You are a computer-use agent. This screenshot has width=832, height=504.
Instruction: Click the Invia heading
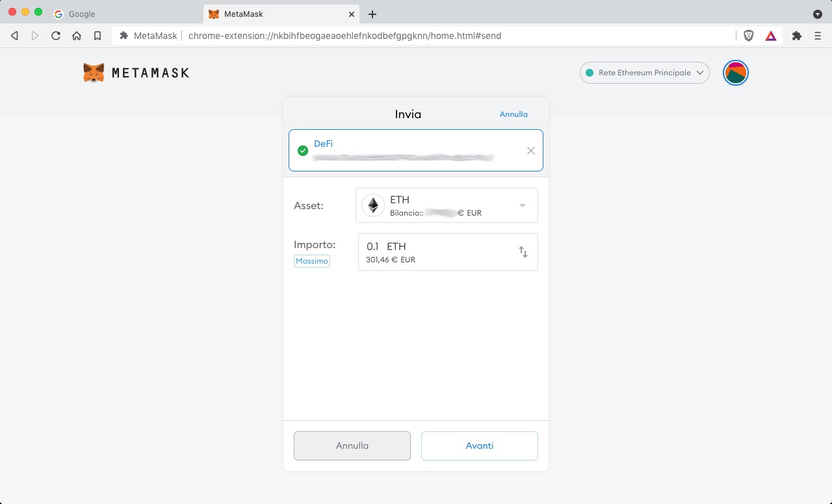pos(408,114)
